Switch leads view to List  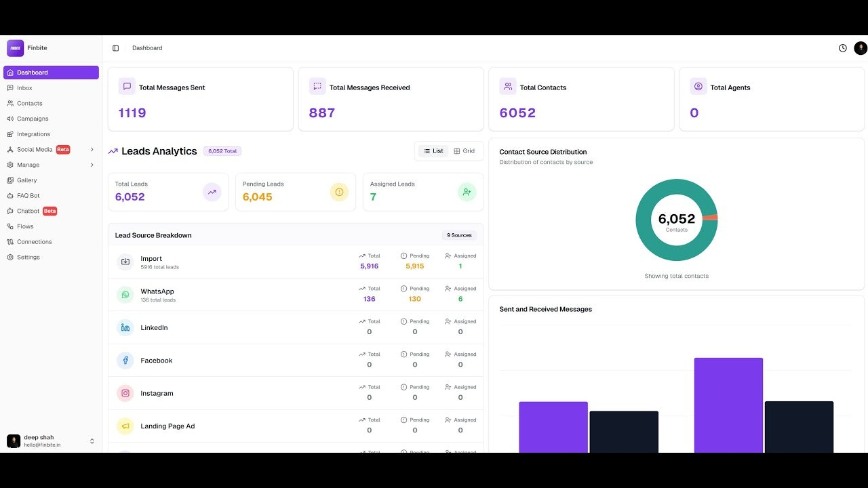(x=433, y=151)
